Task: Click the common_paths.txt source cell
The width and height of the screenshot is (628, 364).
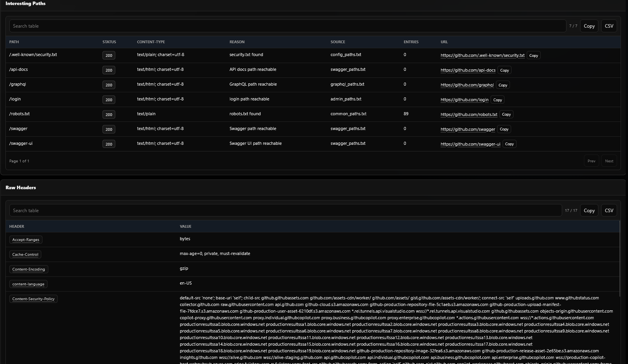Action: pos(349,114)
